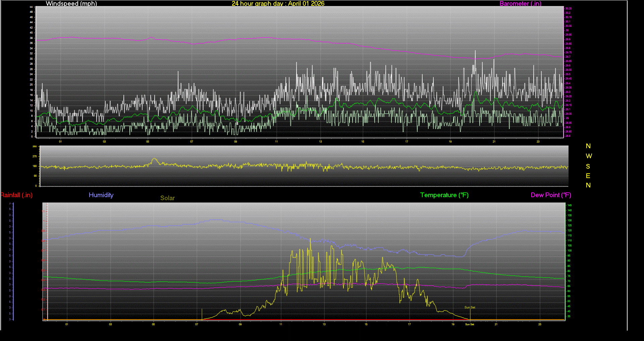Viewport: 644px width, 341px height.
Task: Select the Dew Point (°F) legend
Action: coord(551,195)
